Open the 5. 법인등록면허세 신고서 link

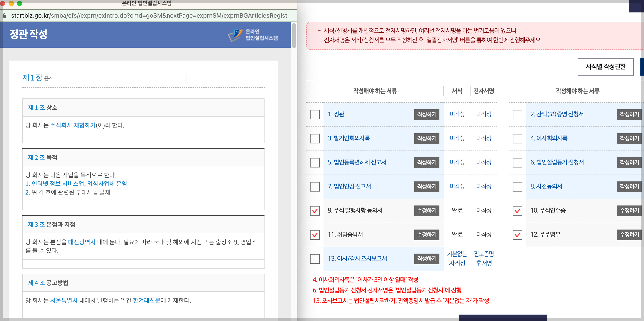click(357, 163)
